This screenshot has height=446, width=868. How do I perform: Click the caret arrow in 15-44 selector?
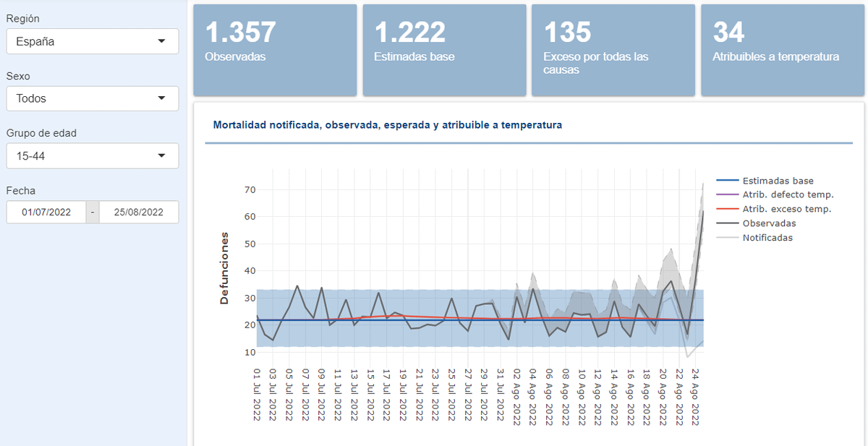pyautogui.click(x=161, y=155)
